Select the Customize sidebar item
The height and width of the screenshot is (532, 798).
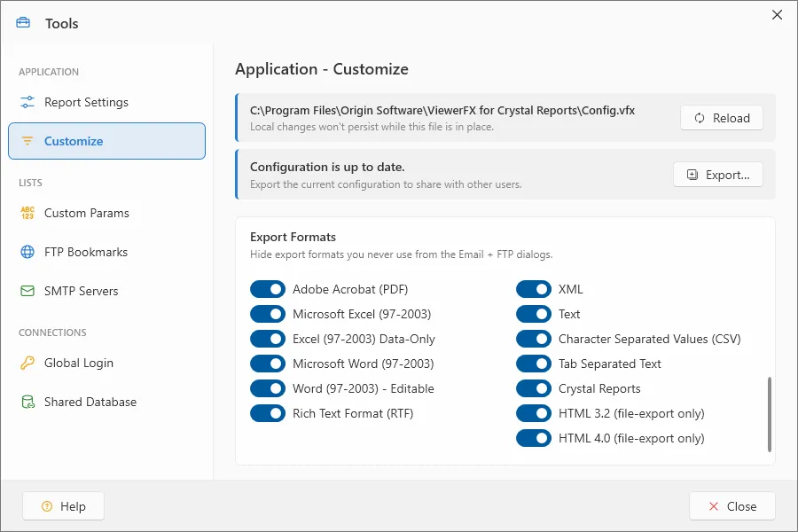click(107, 141)
